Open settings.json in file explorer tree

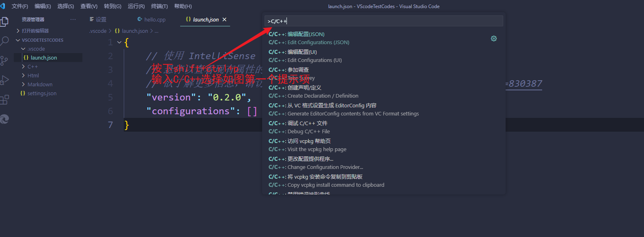[42, 93]
